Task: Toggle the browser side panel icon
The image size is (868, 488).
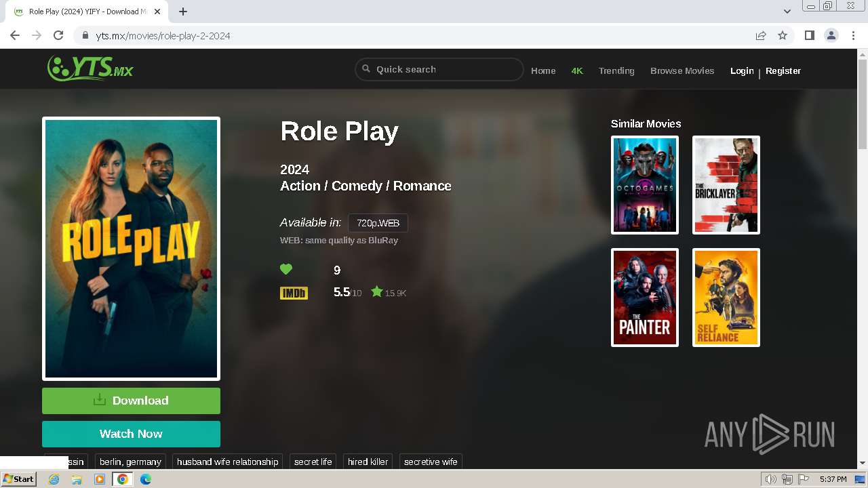Action: point(810,35)
